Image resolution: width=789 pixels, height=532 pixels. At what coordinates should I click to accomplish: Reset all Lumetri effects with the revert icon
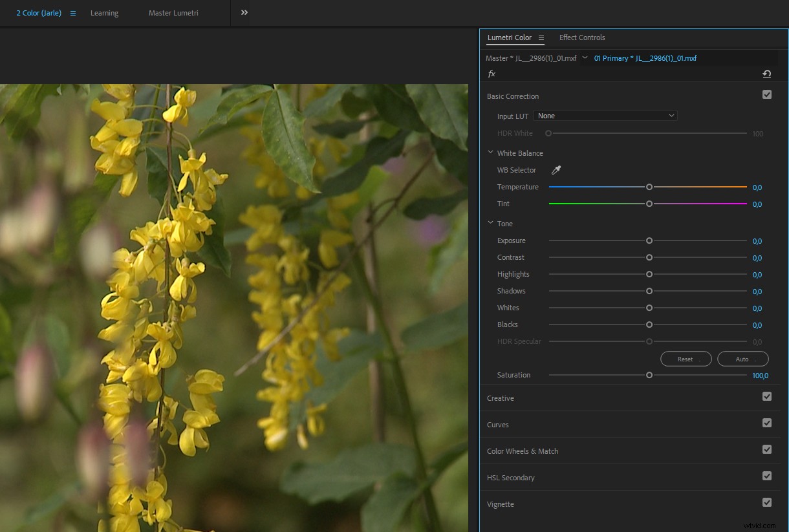tap(767, 74)
